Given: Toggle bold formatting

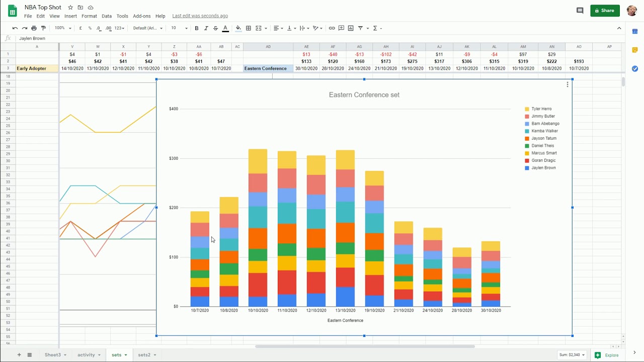Looking at the screenshot, I should point(197,28).
